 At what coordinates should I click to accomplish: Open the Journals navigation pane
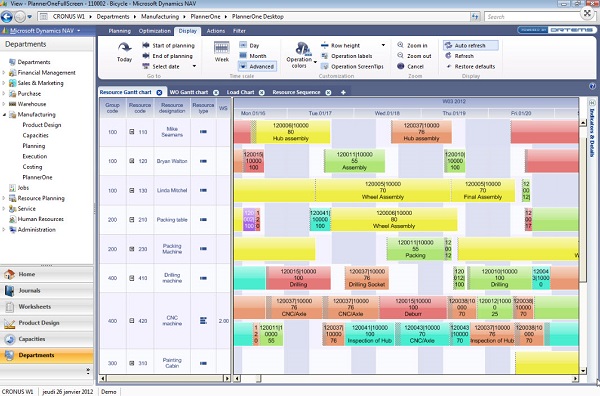[46, 290]
